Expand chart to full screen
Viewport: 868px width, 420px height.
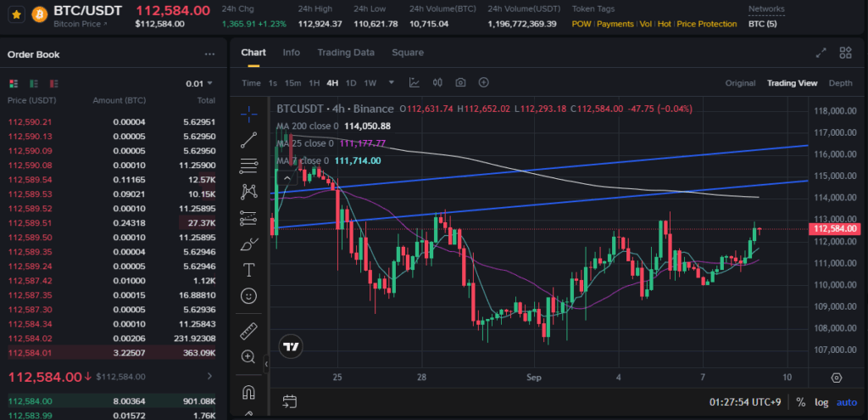(821, 53)
